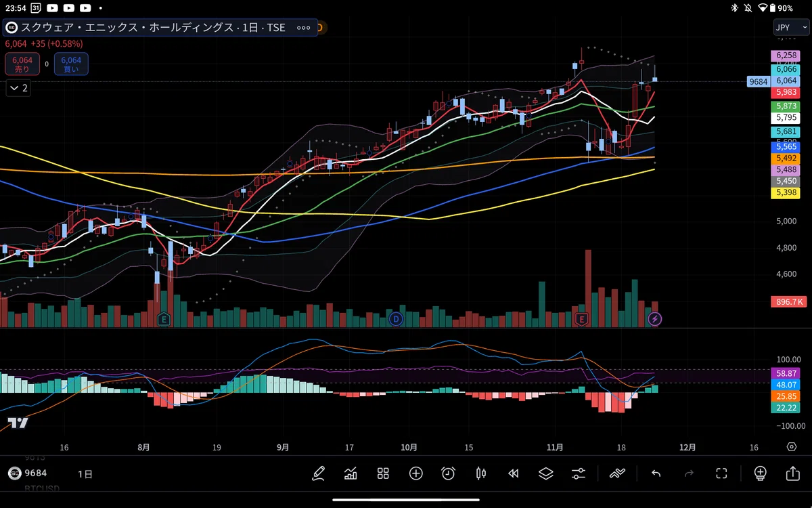Image resolution: width=812 pixels, height=508 pixels.
Task: Create an alert with the alarm clock icon
Action: tap(448, 473)
